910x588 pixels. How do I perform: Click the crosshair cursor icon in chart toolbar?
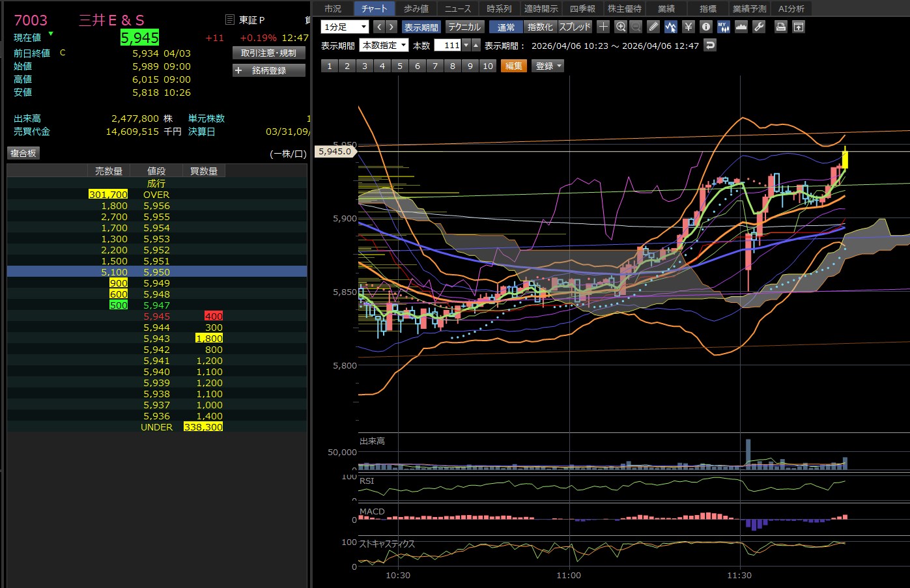(x=603, y=27)
